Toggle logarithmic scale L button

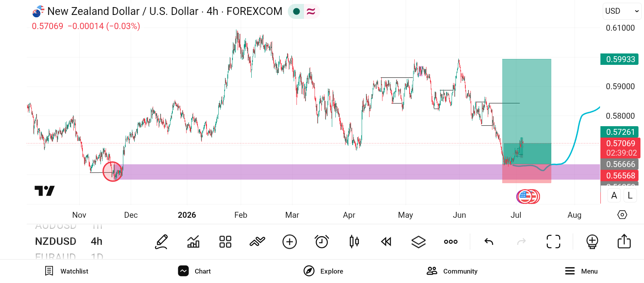click(630, 195)
